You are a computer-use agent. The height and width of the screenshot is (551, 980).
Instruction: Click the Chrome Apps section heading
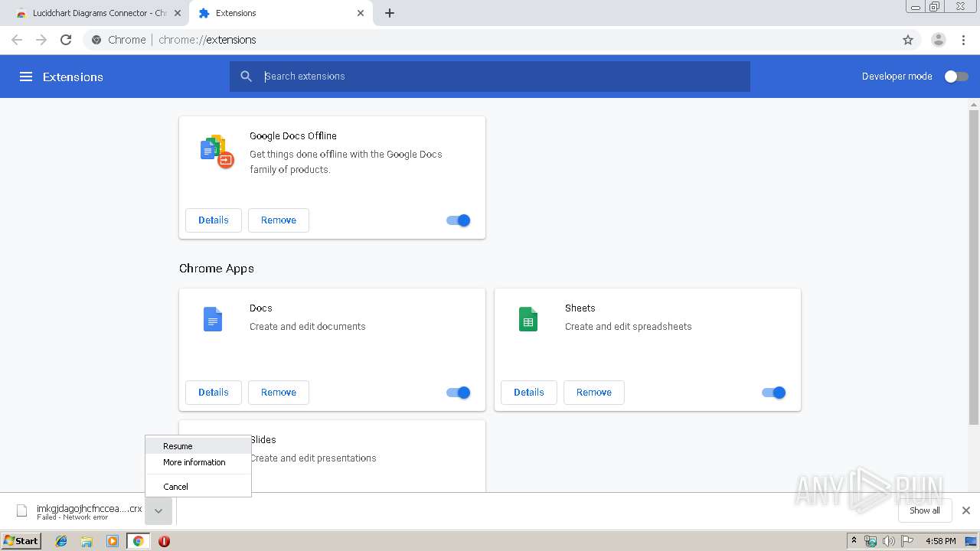click(217, 269)
